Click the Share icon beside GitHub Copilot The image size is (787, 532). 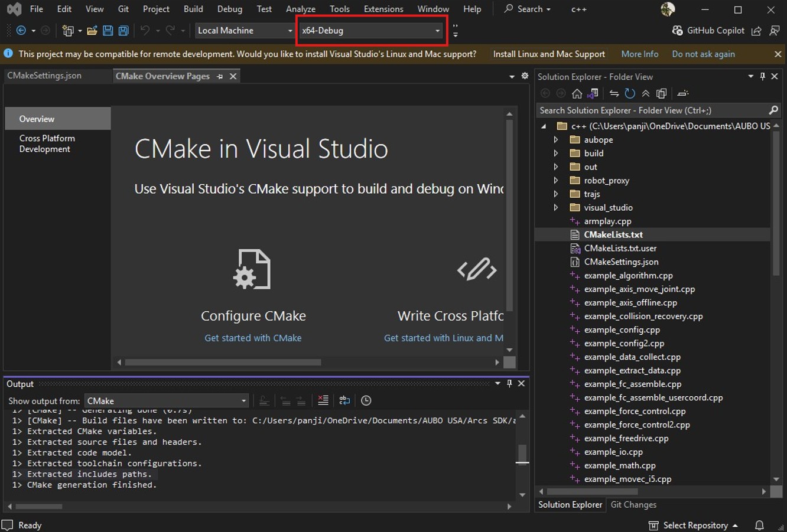point(756,31)
